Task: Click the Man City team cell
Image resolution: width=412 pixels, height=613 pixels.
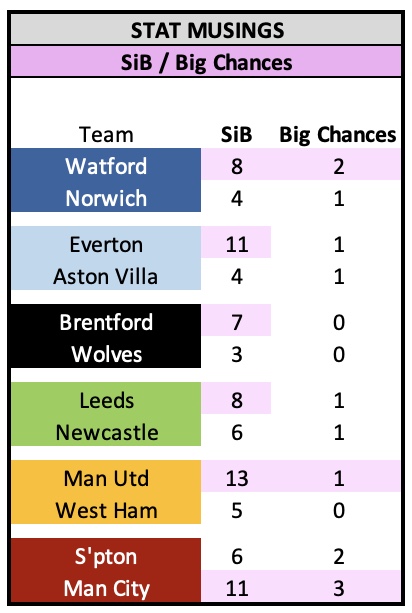Action: 106,586
